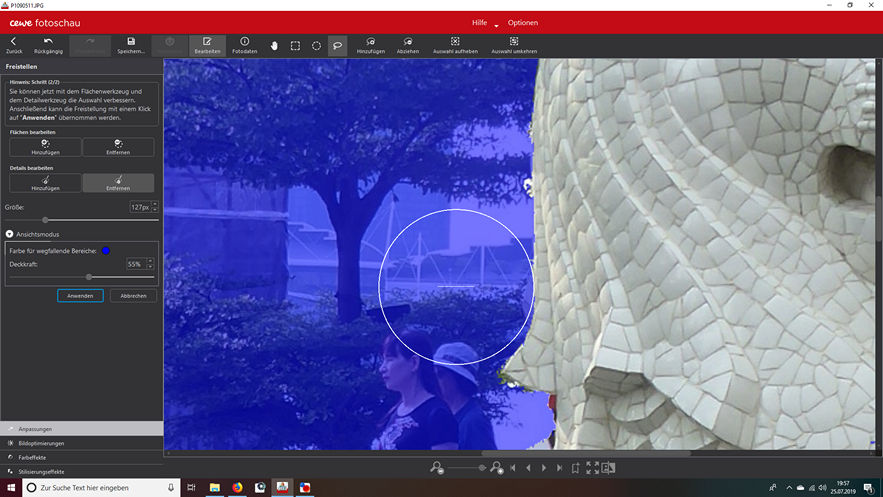Image resolution: width=883 pixels, height=497 pixels.
Task: Pick the elliptical selection tool
Action: 316,45
